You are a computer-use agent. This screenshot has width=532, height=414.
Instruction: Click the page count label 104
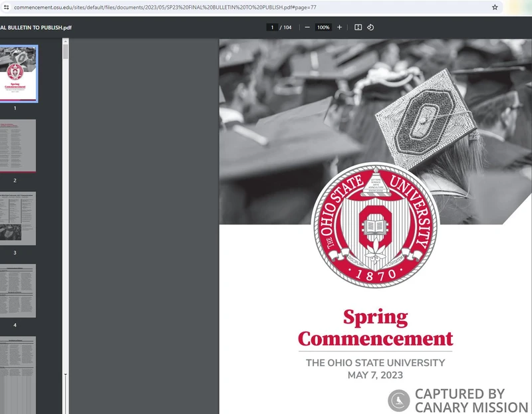click(287, 27)
